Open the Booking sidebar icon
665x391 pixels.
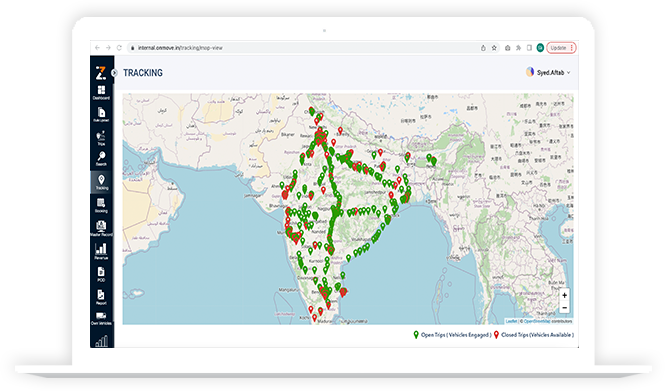click(x=101, y=205)
